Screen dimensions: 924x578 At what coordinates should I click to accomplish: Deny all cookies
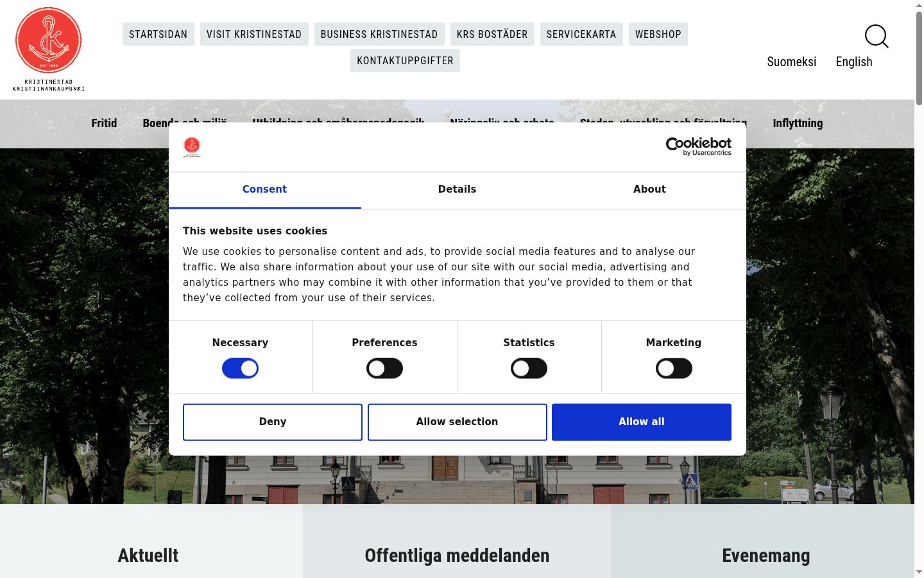273,422
